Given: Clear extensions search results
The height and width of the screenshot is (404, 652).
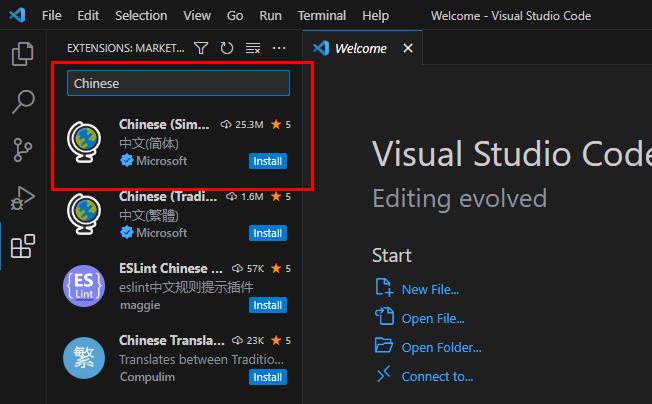Looking at the screenshot, I should [x=253, y=48].
